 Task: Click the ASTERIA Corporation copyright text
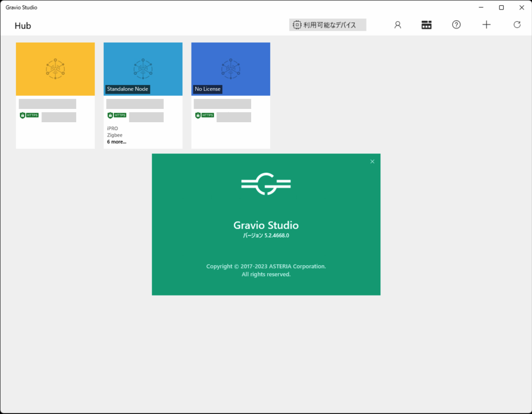(x=266, y=266)
